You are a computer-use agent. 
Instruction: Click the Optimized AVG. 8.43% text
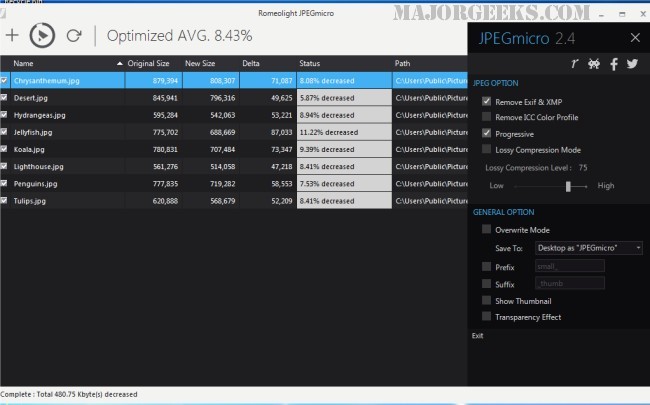[x=179, y=36]
